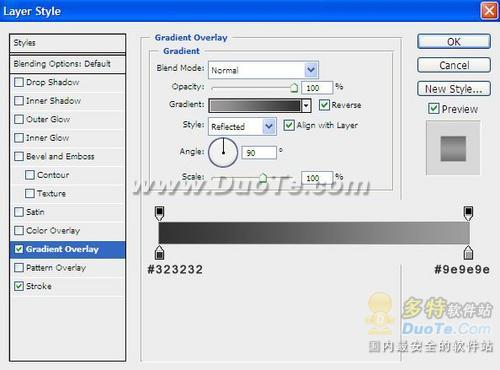The width and height of the screenshot is (500, 370).
Task: Click the left top opacity stop marker
Action: click(160, 213)
